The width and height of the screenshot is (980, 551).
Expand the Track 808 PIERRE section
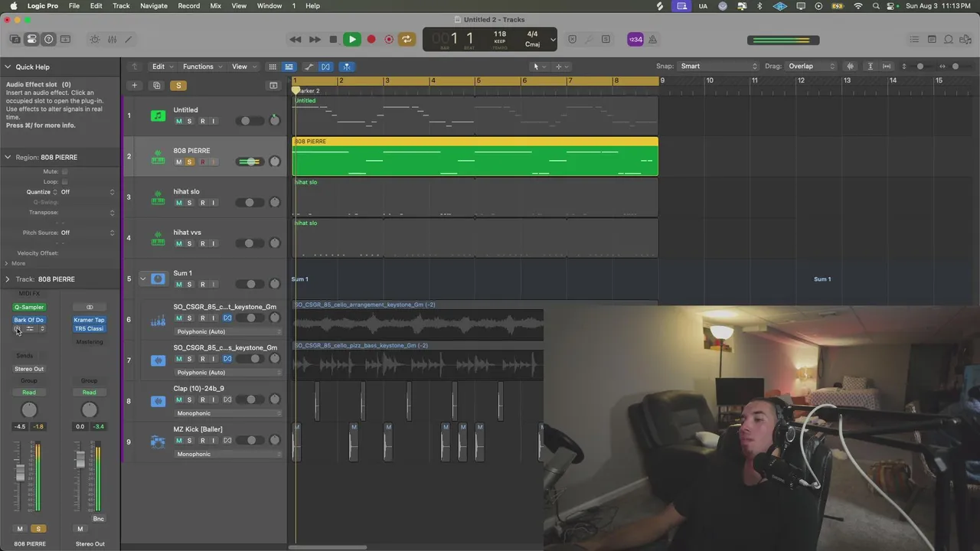(7, 279)
